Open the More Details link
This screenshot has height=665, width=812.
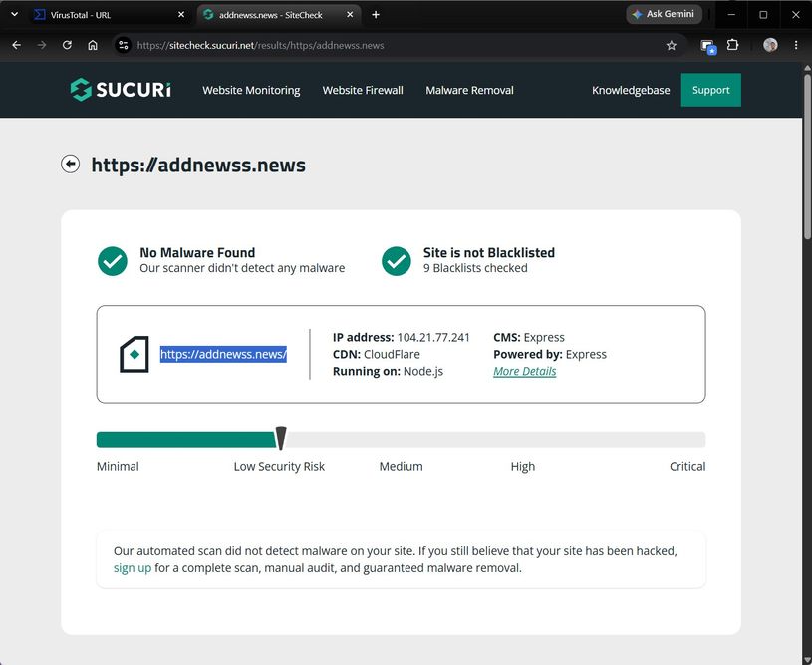tap(525, 371)
